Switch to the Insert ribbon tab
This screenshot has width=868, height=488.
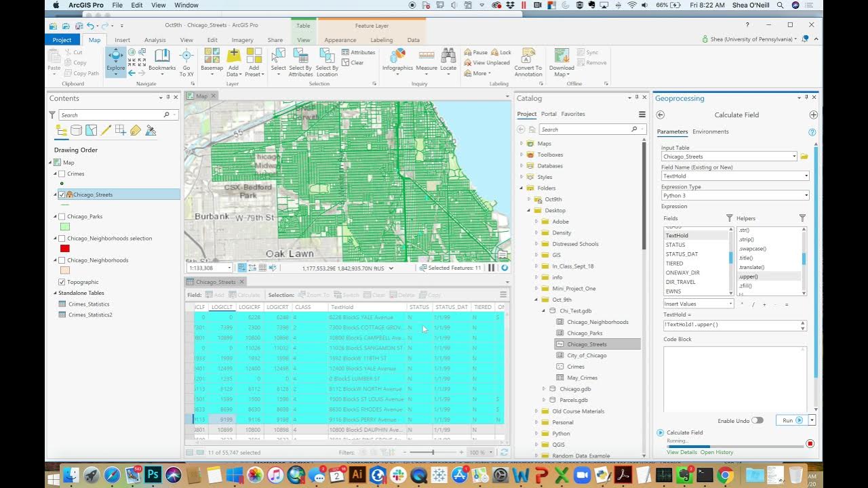pyautogui.click(x=122, y=40)
